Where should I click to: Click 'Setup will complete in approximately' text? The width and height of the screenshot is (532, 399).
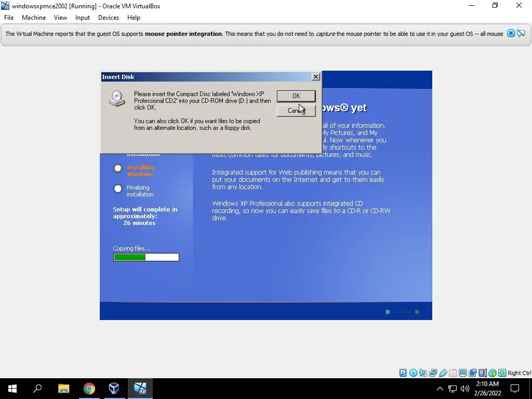point(145,212)
